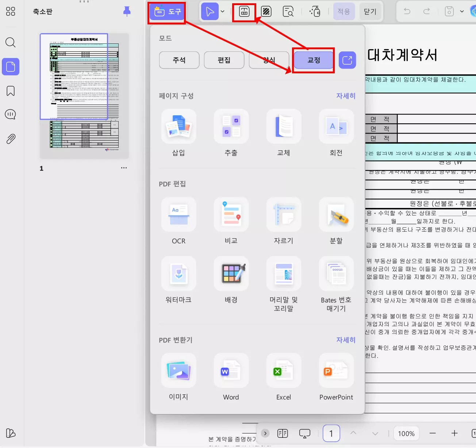Go to next page with the down chevron
The height and width of the screenshot is (448, 476).
pos(375,433)
